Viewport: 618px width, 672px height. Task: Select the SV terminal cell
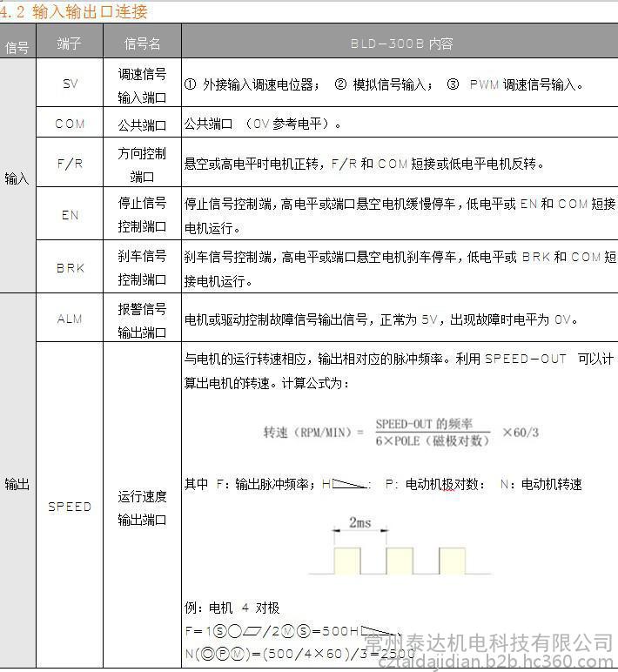[x=70, y=84]
